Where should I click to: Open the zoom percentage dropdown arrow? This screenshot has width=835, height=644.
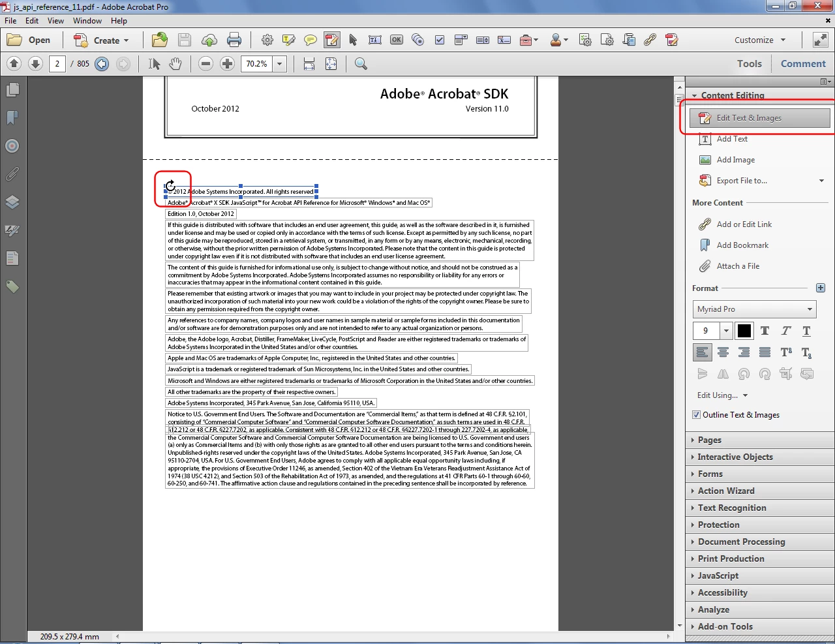280,64
